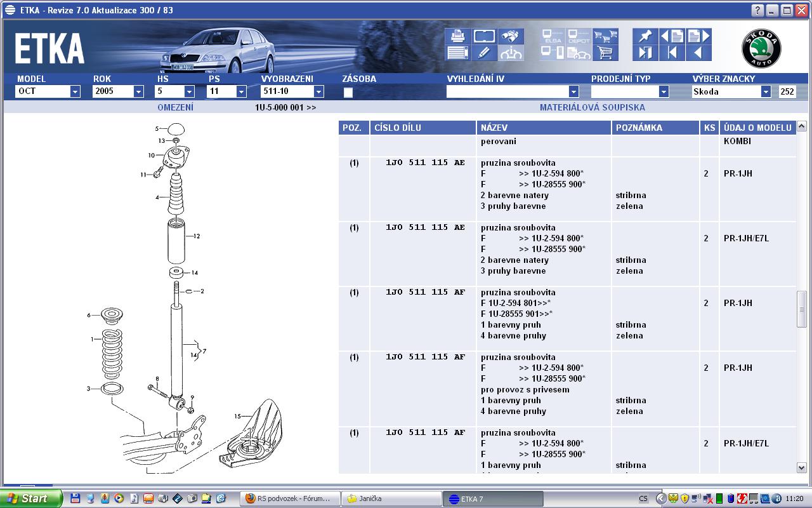Screen dimensions: 812x508
Task: Go to previous page icon
Action: 671,36
